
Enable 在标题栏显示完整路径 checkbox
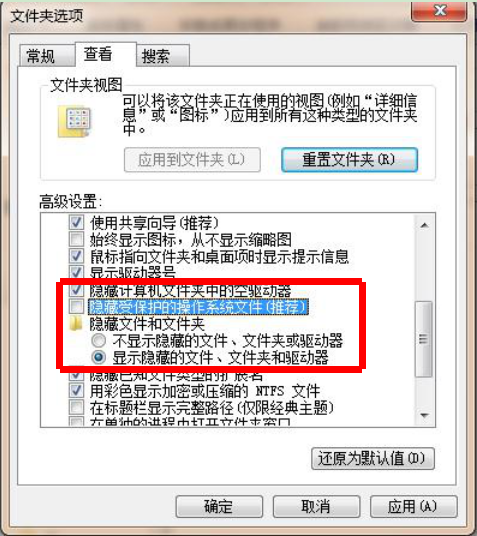coord(76,407)
